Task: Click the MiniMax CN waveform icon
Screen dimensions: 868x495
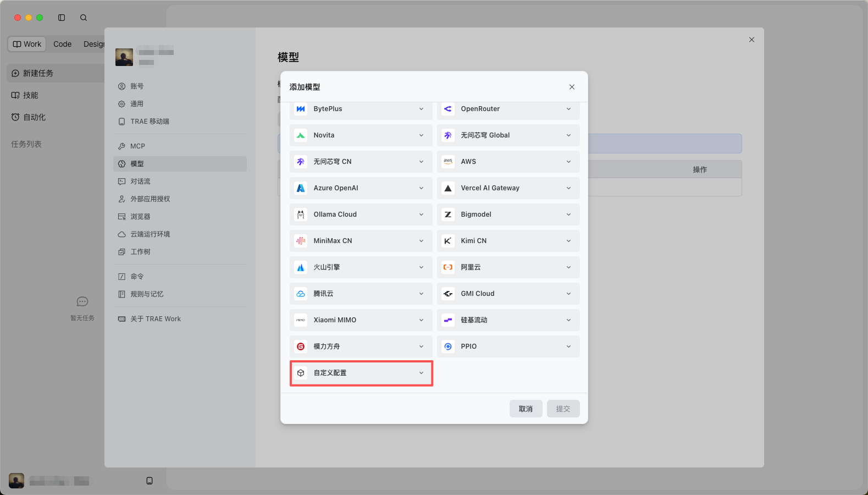Action: click(301, 241)
